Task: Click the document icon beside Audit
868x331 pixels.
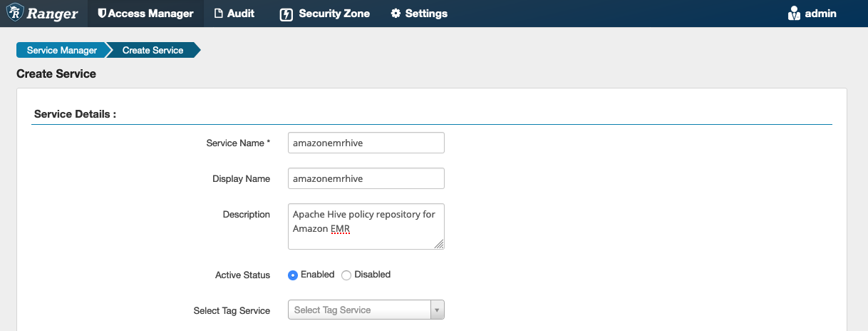Action: [x=219, y=14]
